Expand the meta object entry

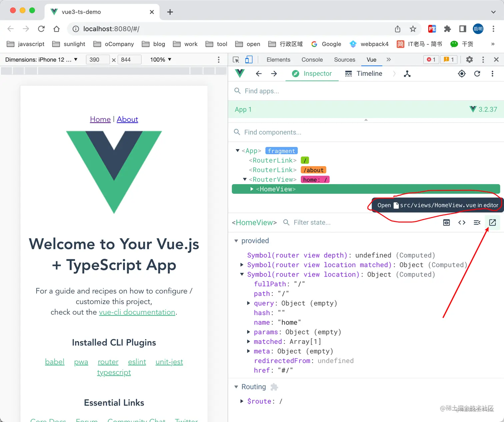[249, 351]
